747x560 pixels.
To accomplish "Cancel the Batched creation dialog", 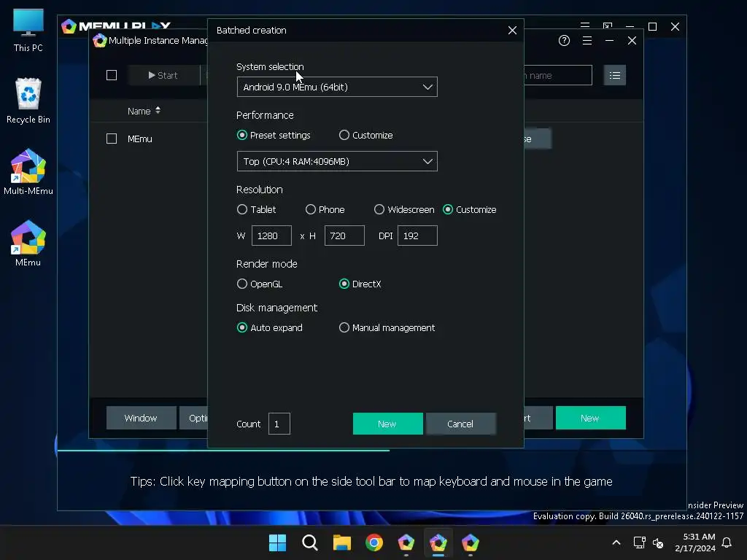I will [x=461, y=424].
